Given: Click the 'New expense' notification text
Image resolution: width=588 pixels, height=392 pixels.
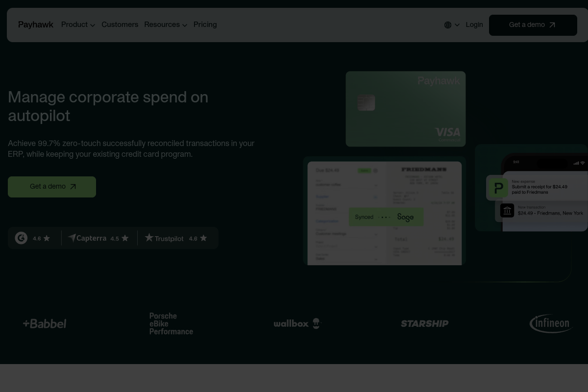Looking at the screenshot, I should [523, 181].
